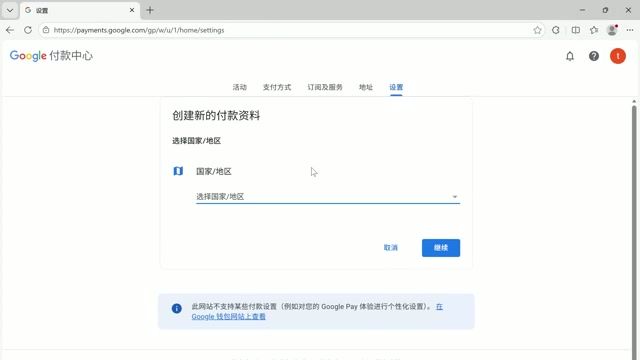Click the info icon in the notice banner
Image resolution: width=640 pixels, height=360 pixels.
(x=176, y=308)
